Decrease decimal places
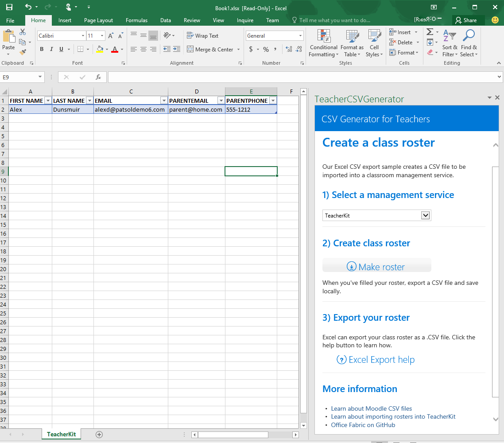Viewport: 504px width, 443px height. tap(299, 49)
